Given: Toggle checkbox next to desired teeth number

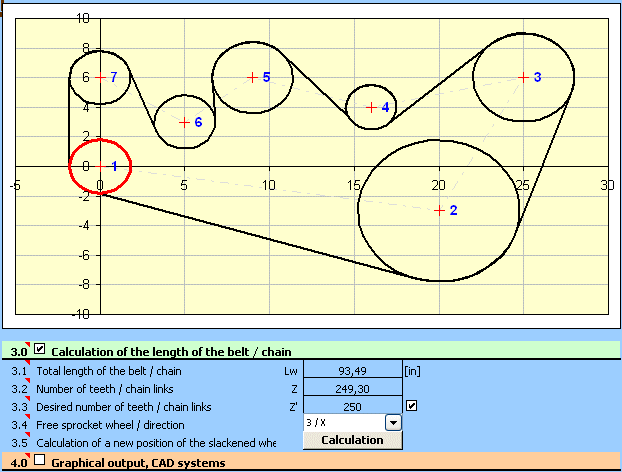Looking at the screenshot, I should [411, 406].
